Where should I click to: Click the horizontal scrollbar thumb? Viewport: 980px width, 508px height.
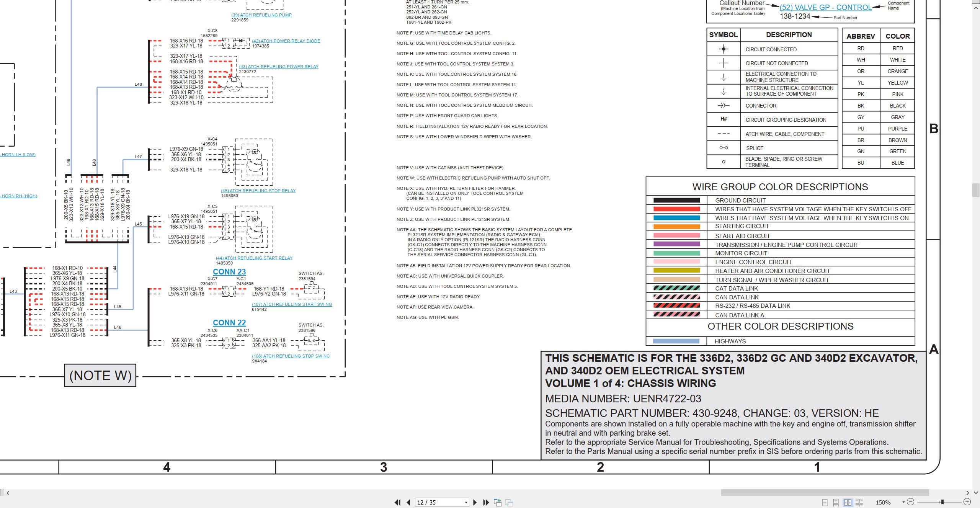click(x=825, y=493)
